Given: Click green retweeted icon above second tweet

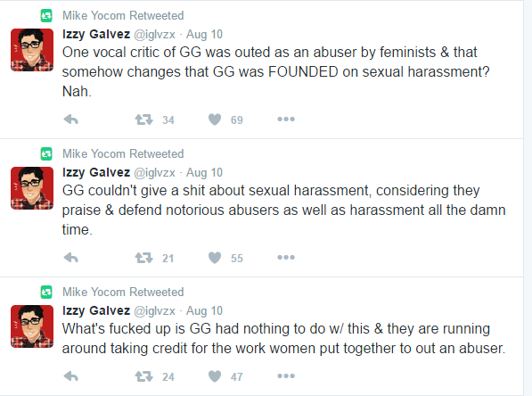Looking at the screenshot, I should tap(46, 153).
